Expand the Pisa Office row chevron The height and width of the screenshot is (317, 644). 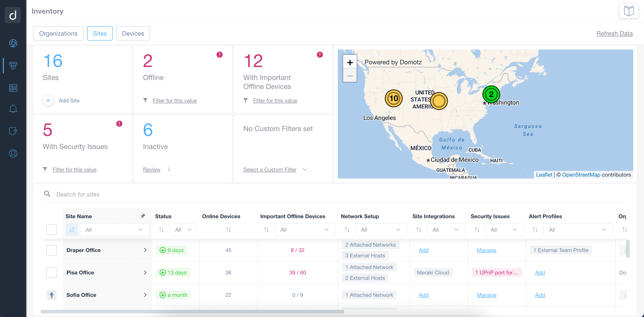pos(145,272)
